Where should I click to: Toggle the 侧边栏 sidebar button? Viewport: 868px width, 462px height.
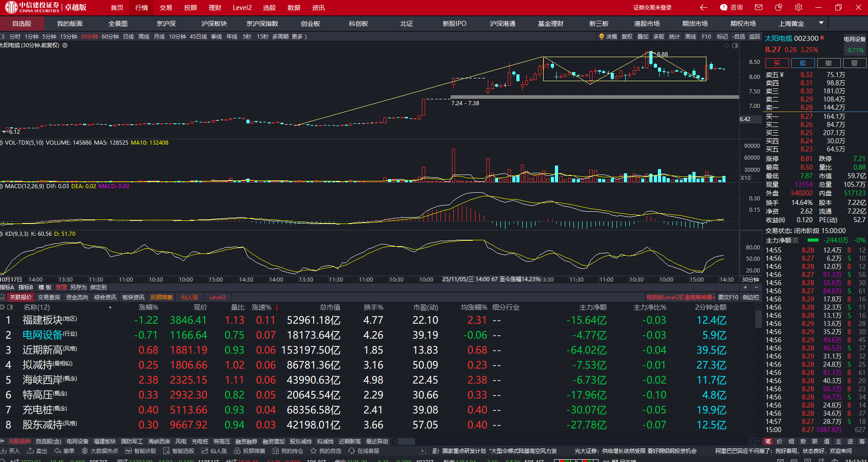pos(750,297)
